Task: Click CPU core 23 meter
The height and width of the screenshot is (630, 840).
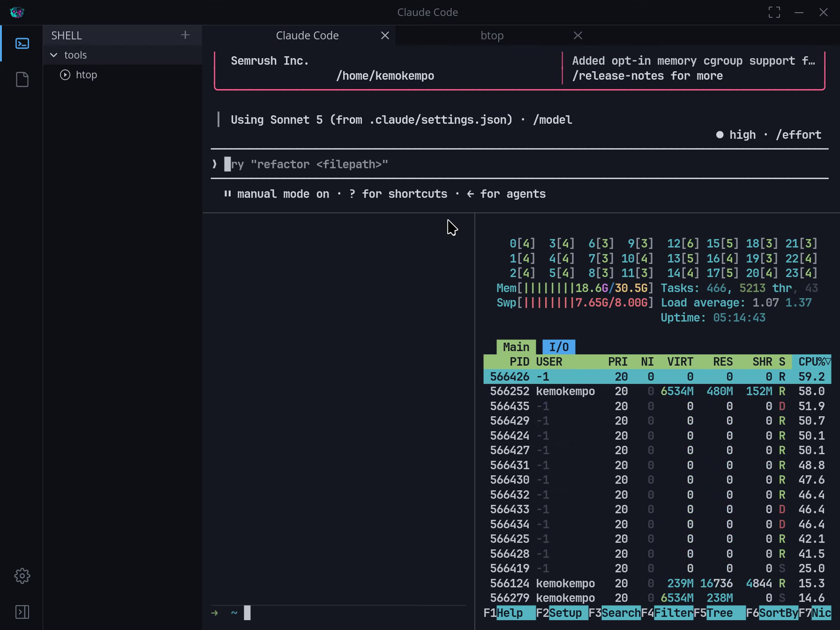Action: point(802,273)
